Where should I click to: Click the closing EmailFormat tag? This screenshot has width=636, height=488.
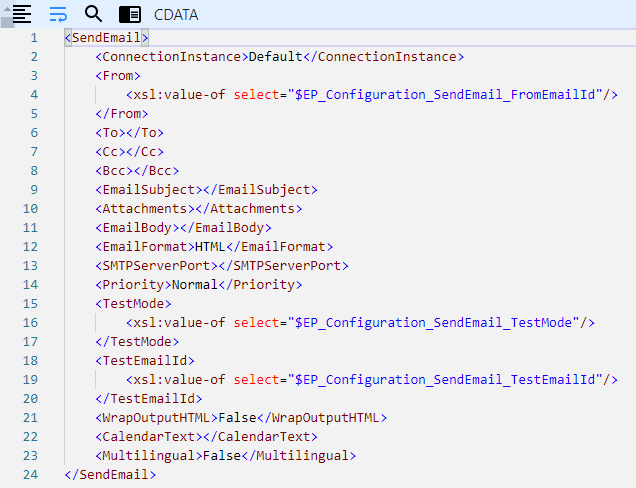pyautogui.click(x=279, y=247)
